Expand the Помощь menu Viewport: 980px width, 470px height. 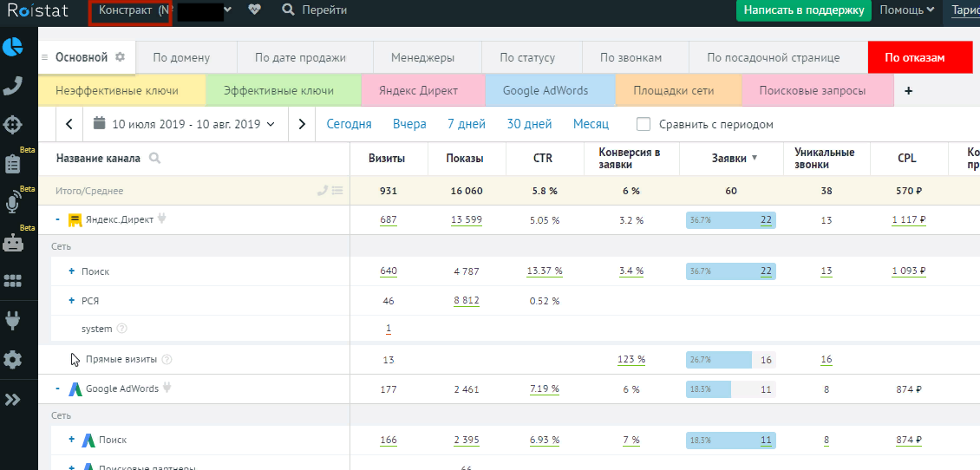(x=906, y=10)
